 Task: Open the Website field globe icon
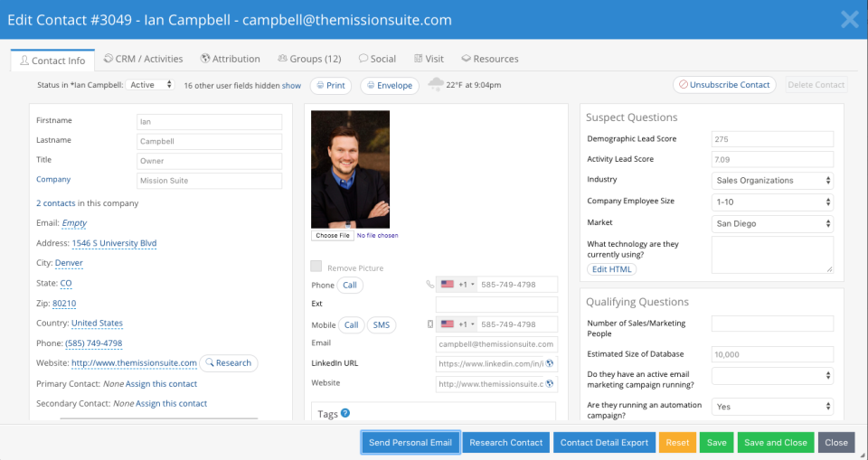[x=550, y=384]
